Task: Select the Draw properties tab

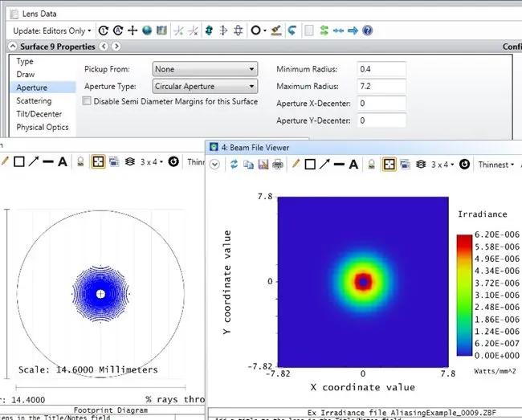Action: click(26, 74)
